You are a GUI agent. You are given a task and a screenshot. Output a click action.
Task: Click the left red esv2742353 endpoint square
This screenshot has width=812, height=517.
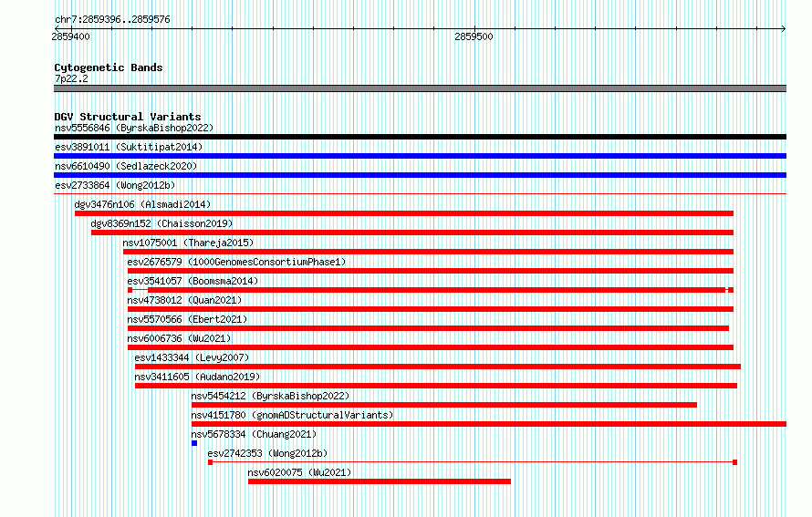[x=210, y=462]
